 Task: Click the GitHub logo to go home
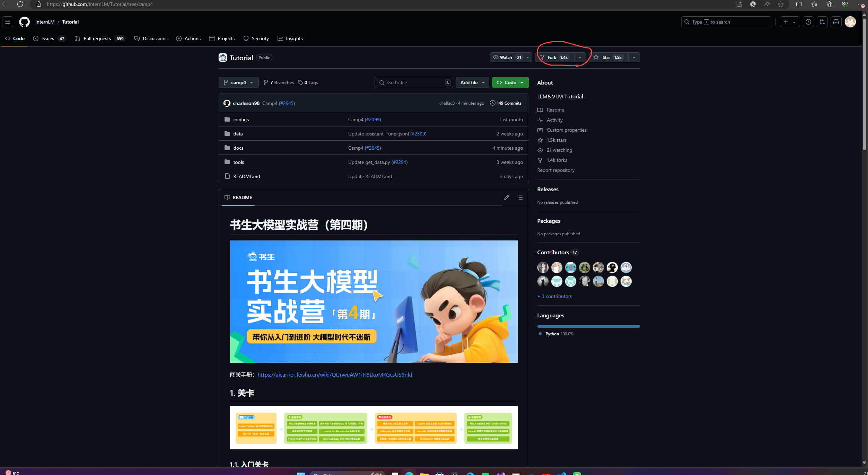click(x=24, y=22)
